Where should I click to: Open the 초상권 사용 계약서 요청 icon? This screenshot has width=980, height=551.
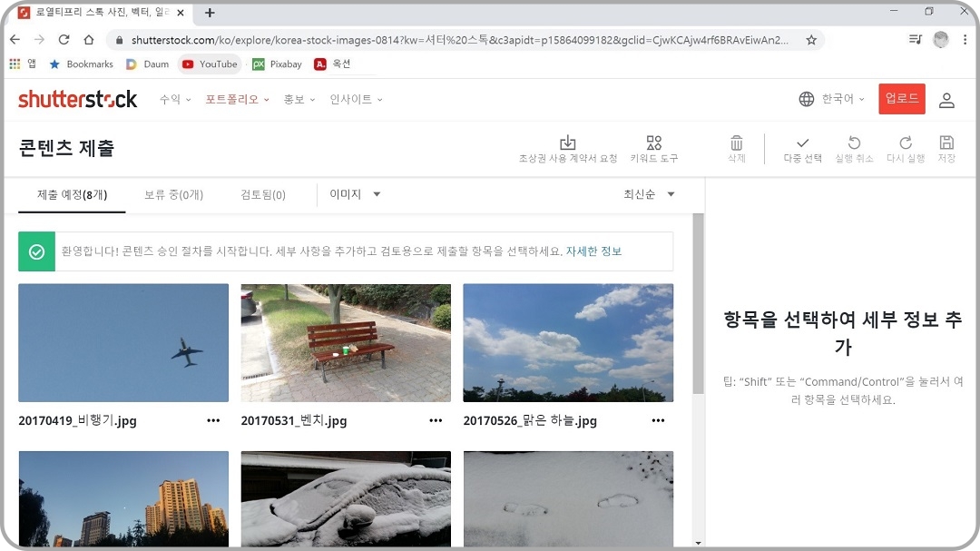pos(568,148)
